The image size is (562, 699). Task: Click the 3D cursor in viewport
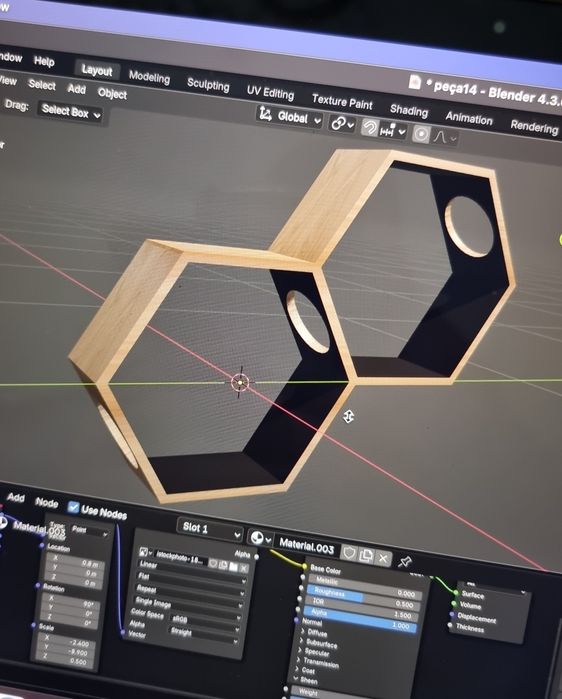point(241,382)
